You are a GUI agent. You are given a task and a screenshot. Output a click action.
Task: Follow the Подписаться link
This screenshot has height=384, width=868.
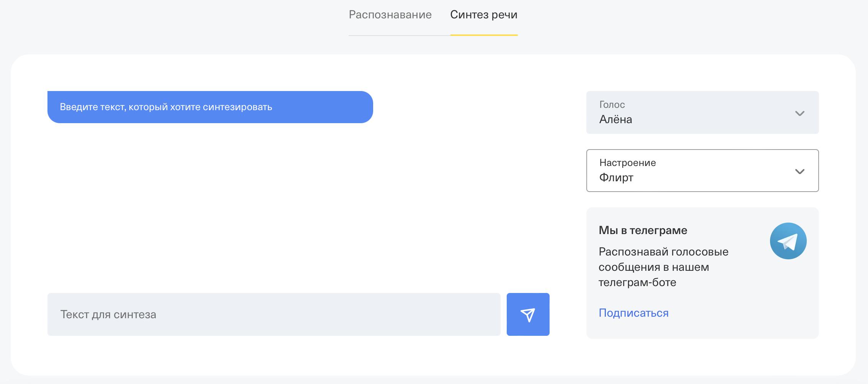click(633, 313)
